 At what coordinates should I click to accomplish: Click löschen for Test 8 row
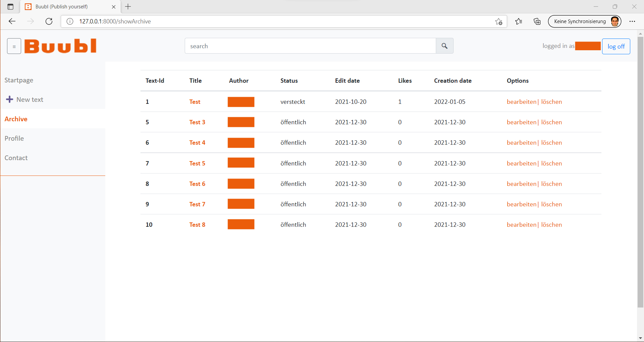click(x=551, y=225)
